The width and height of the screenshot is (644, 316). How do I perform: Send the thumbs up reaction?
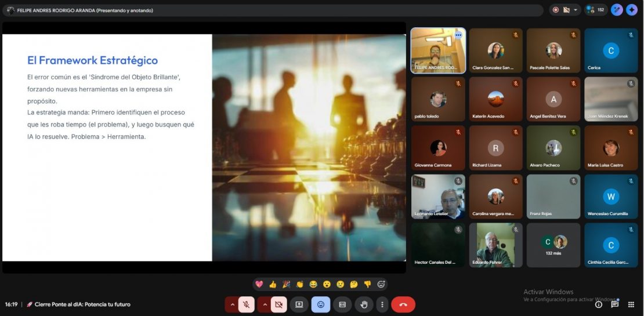coord(273,284)
